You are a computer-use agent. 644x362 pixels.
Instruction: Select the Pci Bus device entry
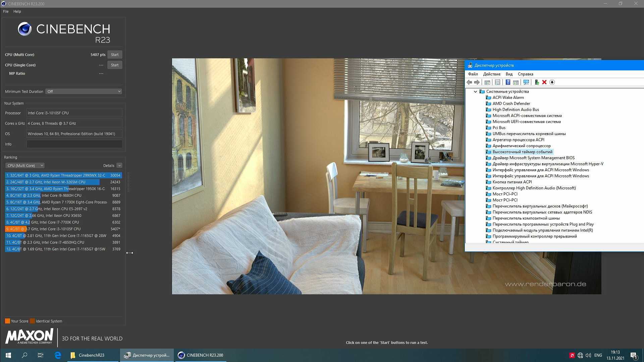coord(499,128)
